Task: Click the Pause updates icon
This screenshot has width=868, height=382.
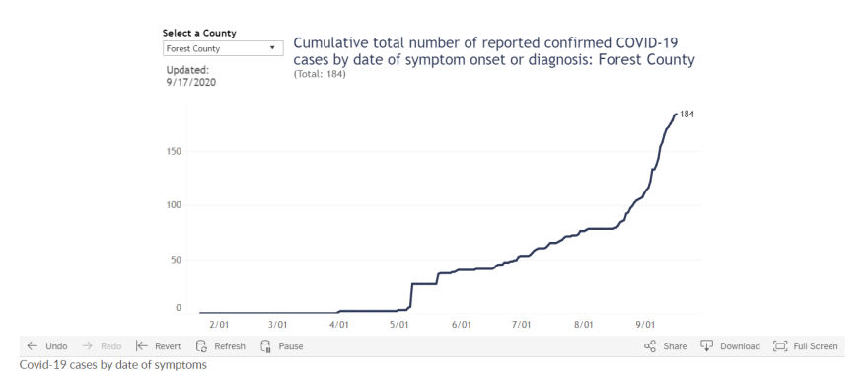Action: tap(265, 346)
